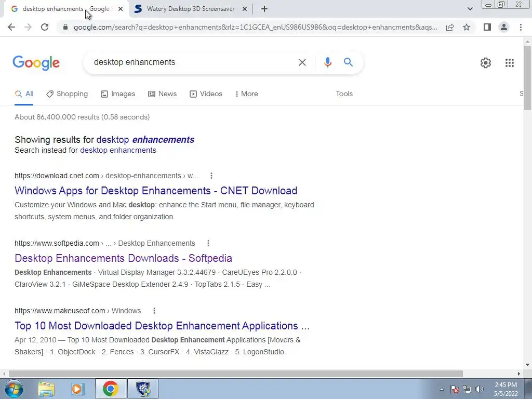Image resolution: width=532 pixels, height=399 pixels.
Task: View site information via padlock icon
Action: coord(65,27)
